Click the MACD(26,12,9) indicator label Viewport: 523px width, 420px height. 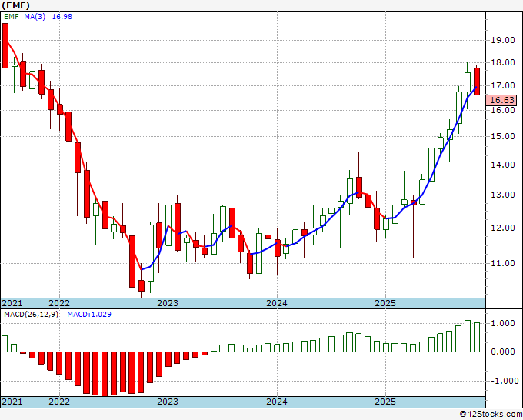coord(31,315)
